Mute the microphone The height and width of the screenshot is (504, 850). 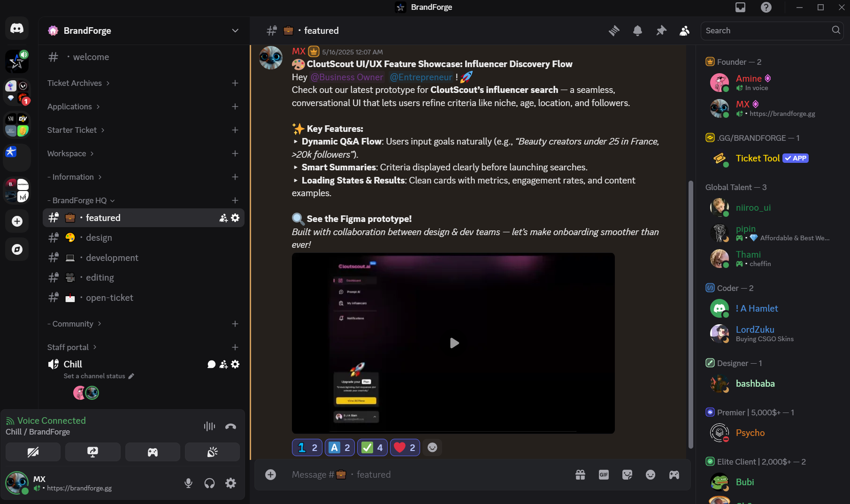pos(188,483)
